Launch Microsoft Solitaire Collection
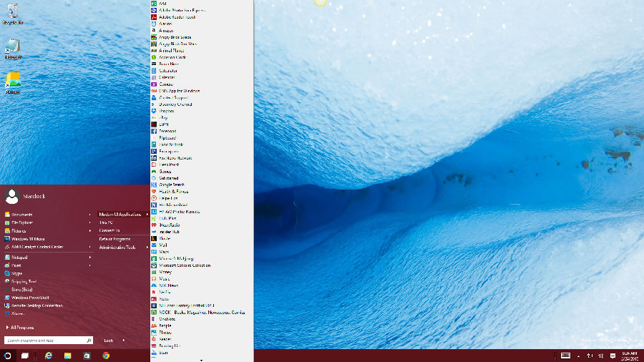The image size is (644, 362). click(184, 265)
